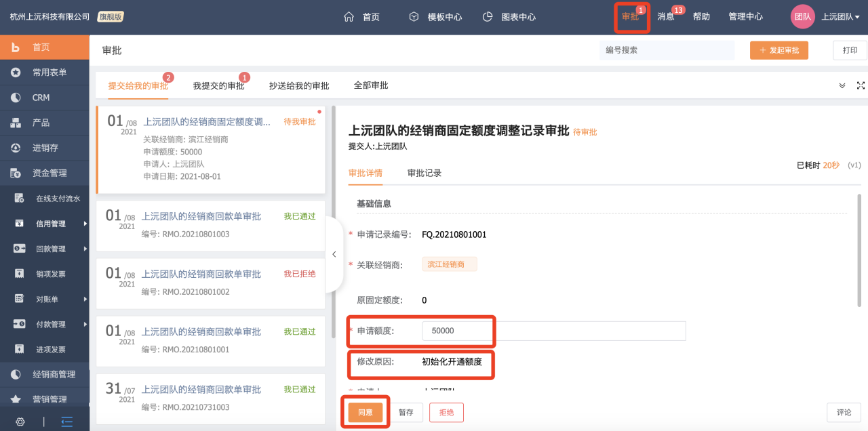Open the 资金管理 funds management module
The height and width of the screenshot is (431, 868).
41,172
